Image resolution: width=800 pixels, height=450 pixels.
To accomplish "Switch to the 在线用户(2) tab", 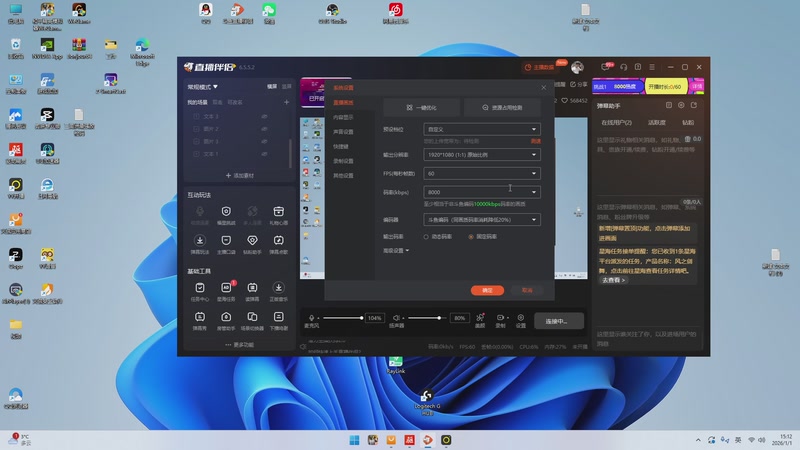I will pos(616,122).
